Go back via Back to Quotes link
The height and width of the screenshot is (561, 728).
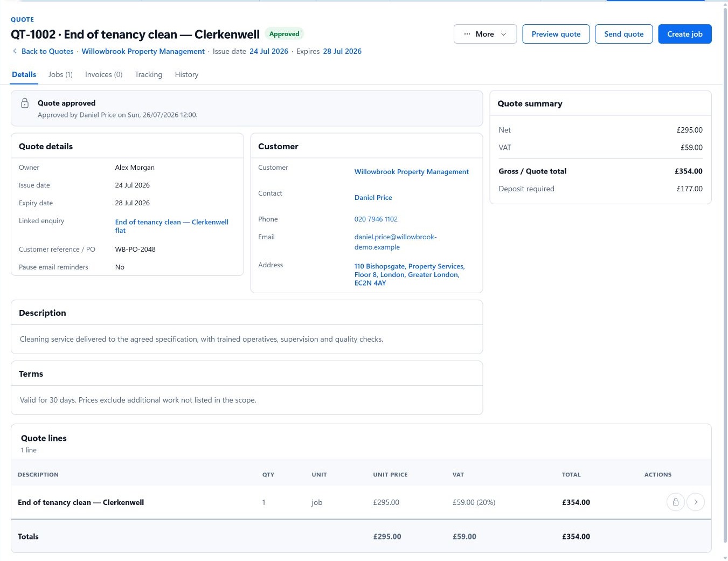47,51
